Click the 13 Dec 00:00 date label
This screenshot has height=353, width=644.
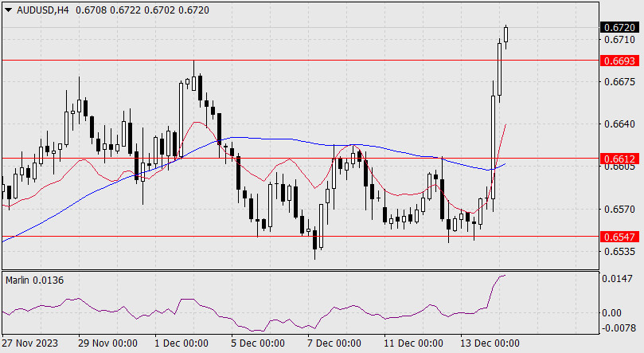(490, 343)
